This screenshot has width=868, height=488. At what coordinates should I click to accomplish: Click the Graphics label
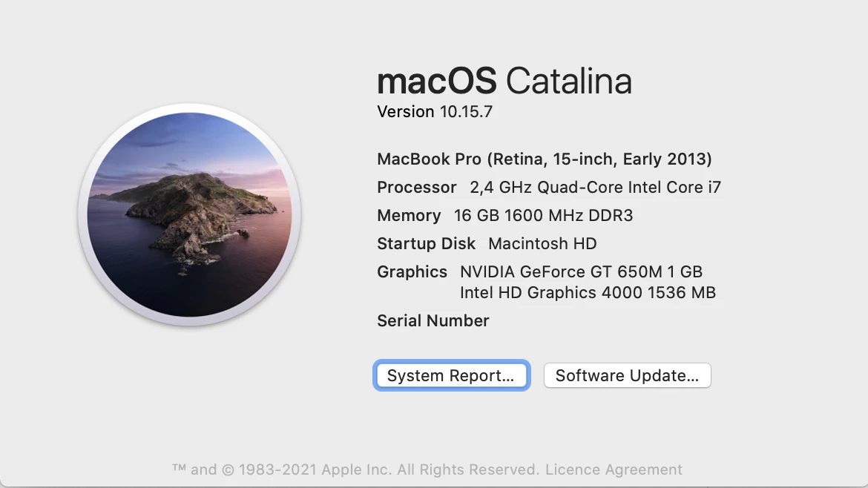[x=412, y=272]
